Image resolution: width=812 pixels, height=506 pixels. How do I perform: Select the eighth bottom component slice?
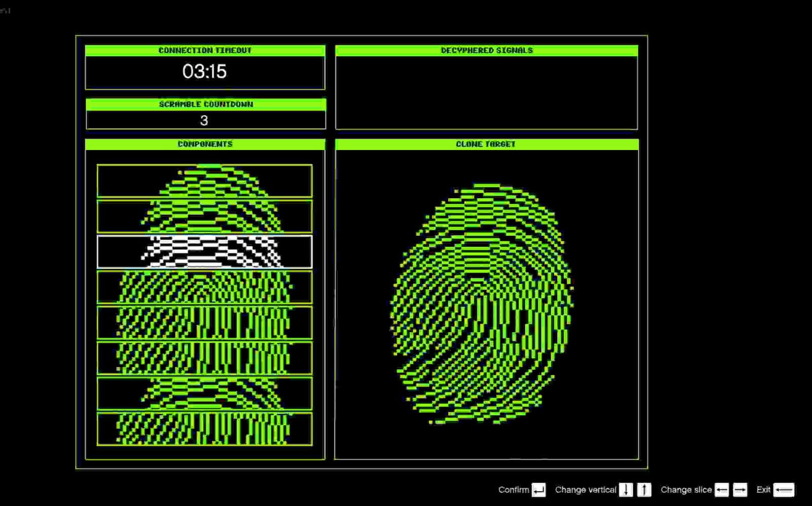click(205, 429)
